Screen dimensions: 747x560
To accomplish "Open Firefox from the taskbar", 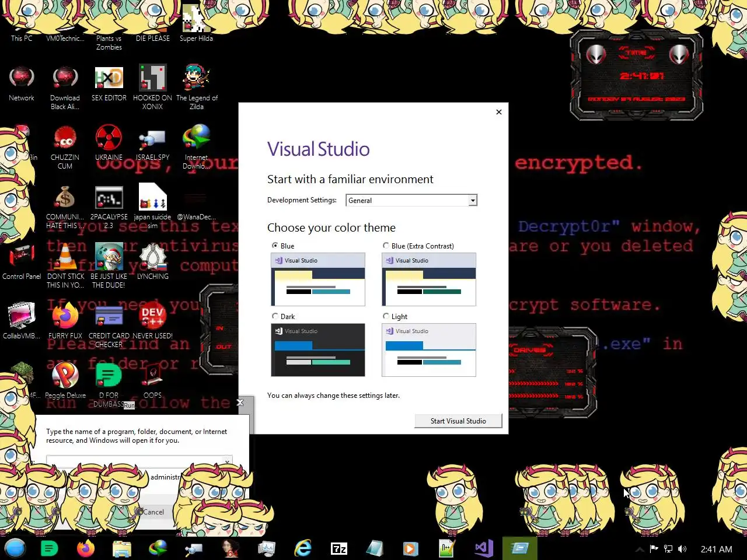I will click(86, 548).
